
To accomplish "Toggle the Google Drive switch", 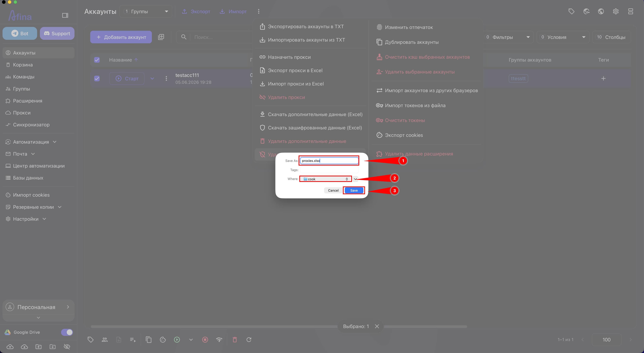I will (67, 332).
